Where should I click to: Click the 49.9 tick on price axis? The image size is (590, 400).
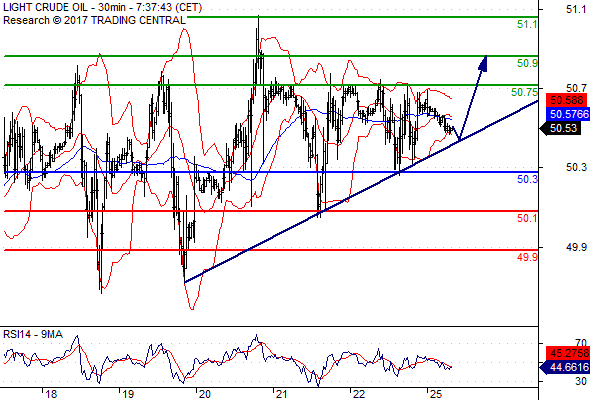(x=576, y=247)
